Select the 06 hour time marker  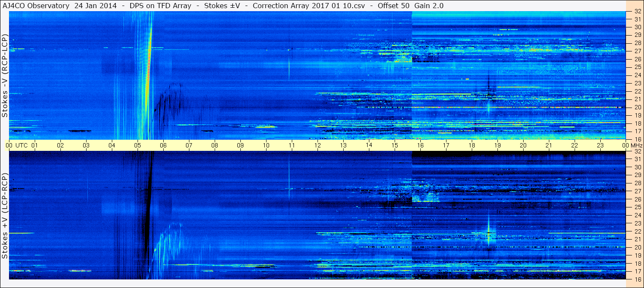(163, 145)
